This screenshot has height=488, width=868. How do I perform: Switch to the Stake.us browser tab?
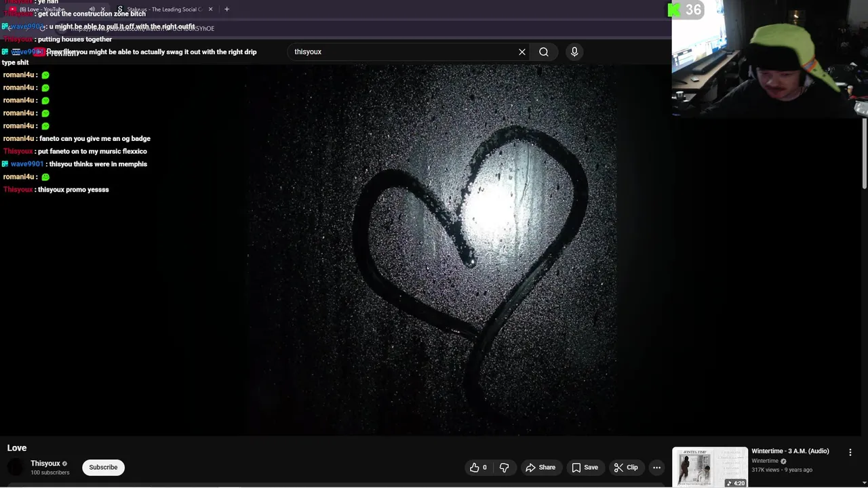(x=165, y=9)
